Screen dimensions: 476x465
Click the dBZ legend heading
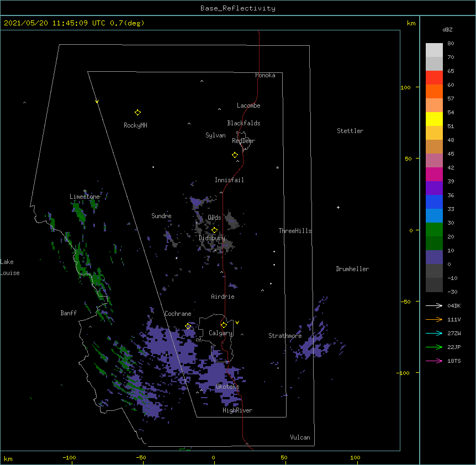[447, 30]
